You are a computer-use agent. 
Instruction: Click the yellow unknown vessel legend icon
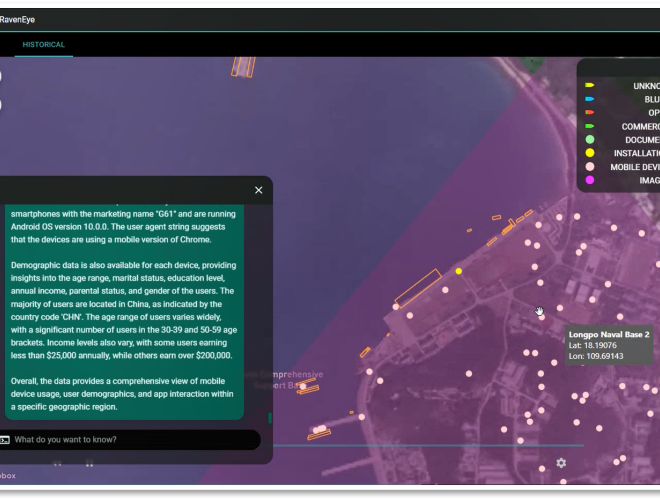point(590,86)
